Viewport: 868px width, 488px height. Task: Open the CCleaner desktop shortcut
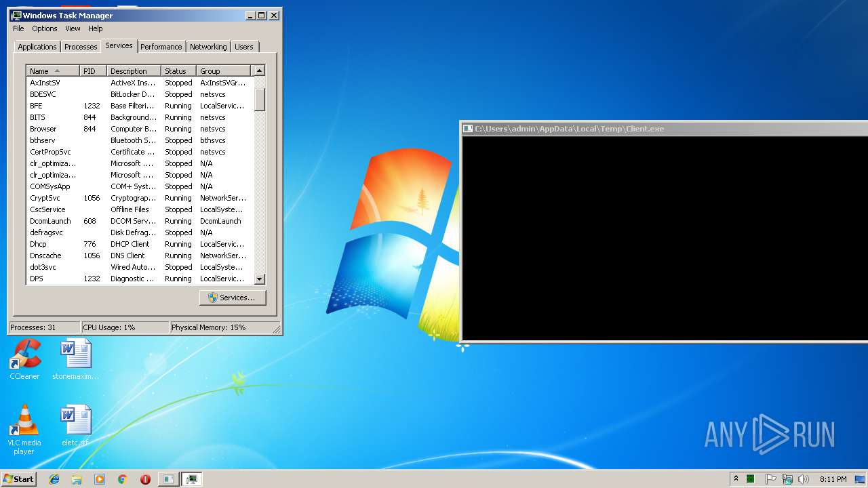point(24,359)
